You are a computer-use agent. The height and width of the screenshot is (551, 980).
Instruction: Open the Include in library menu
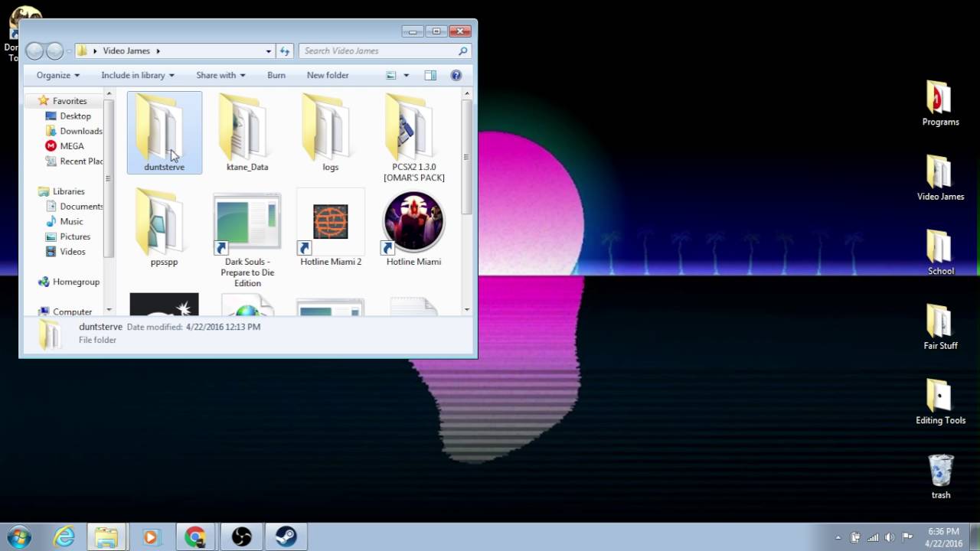point(138,75)
